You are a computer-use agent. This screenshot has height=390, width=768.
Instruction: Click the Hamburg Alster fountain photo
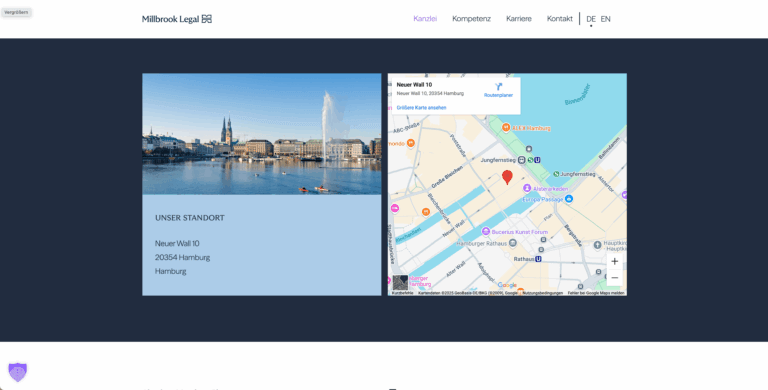point(262,134)
